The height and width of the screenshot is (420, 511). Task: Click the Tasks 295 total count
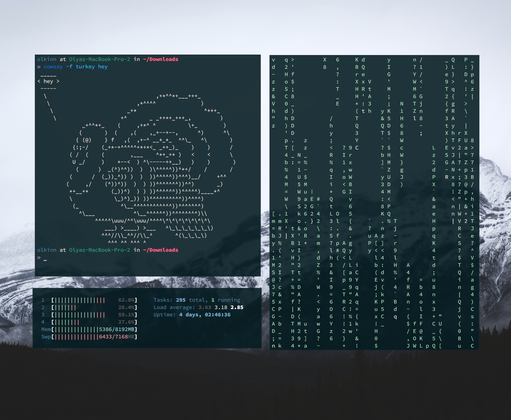tap(181, 300)
